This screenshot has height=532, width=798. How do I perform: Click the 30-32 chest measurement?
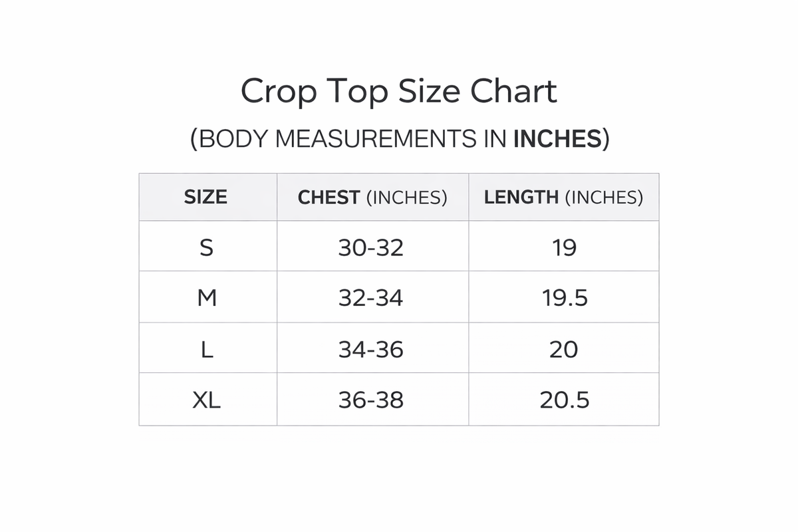tap(370, 248)
